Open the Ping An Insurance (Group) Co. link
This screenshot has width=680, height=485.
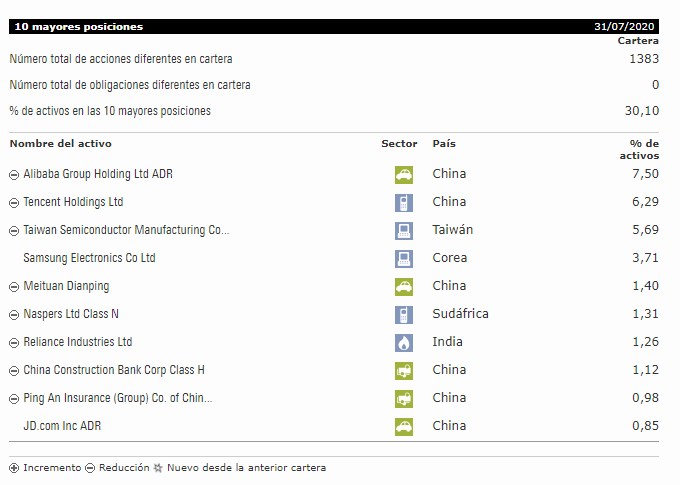118,398
